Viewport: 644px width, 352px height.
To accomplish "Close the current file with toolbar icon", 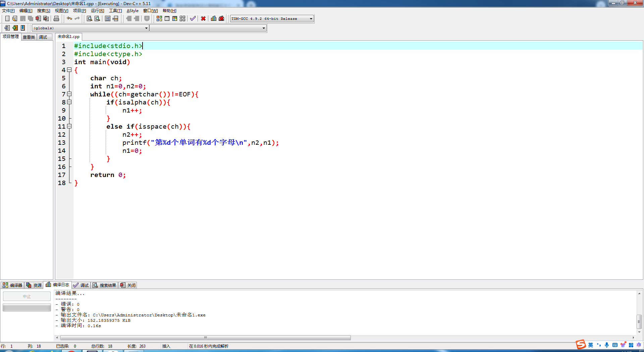I will (38, 18).
